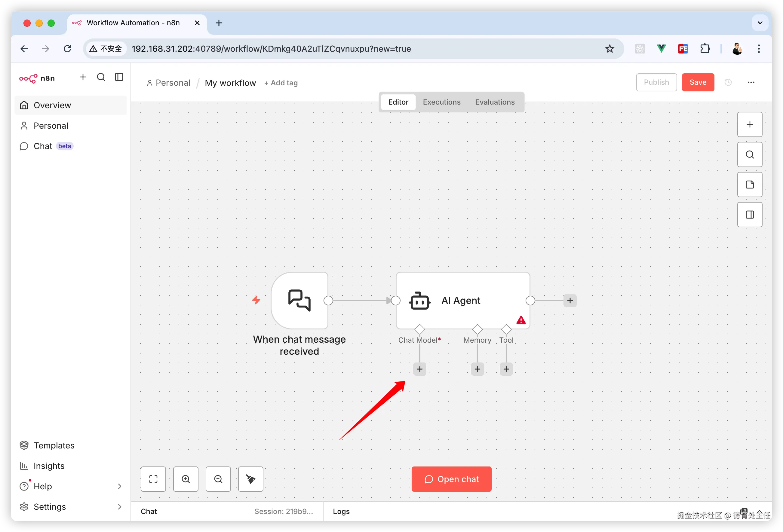Switch to the Evaluations tab
Viewport: 783px width, 532px height.
[495, 102]
